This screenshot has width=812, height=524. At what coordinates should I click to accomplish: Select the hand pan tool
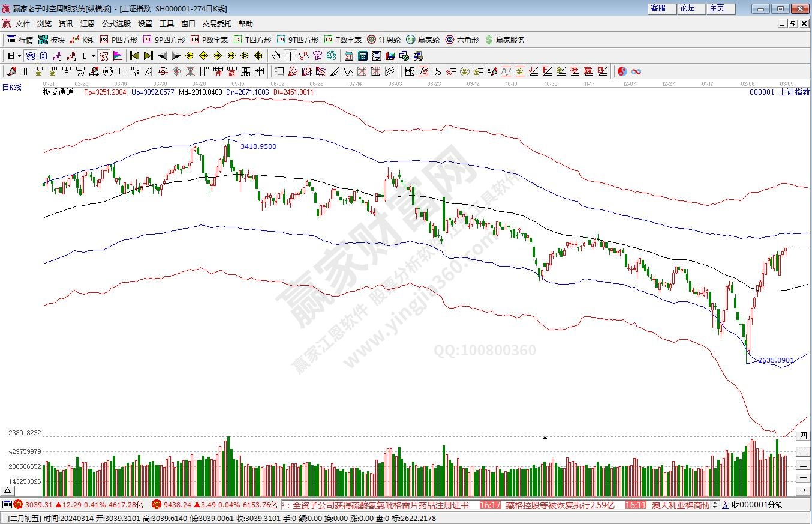[276, 56]
